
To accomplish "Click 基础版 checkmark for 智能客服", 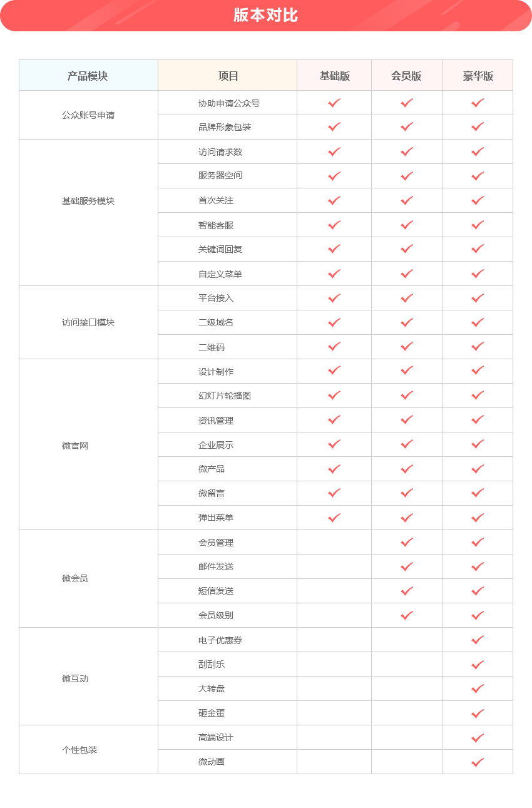I will click(334, 225).
